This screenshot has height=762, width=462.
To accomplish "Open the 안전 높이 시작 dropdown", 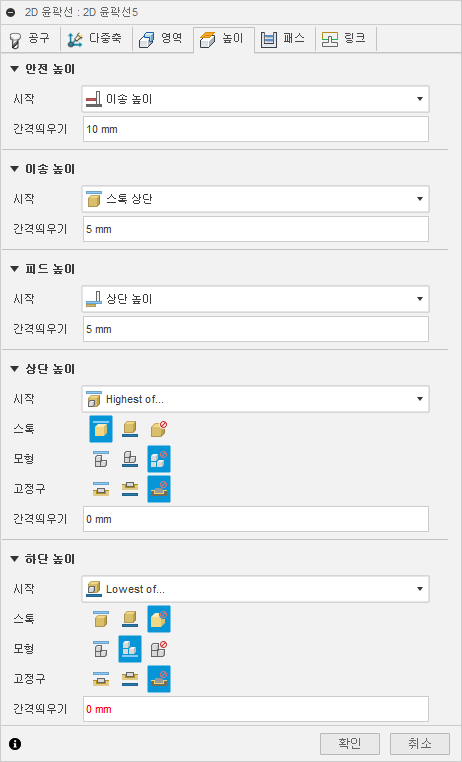I will [x=256, y=99].
